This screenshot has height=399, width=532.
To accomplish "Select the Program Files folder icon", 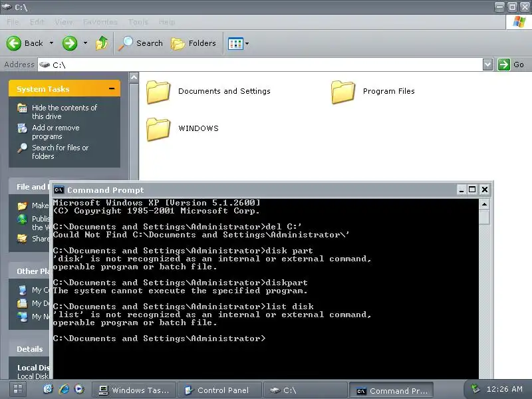I will click(342, 92).
